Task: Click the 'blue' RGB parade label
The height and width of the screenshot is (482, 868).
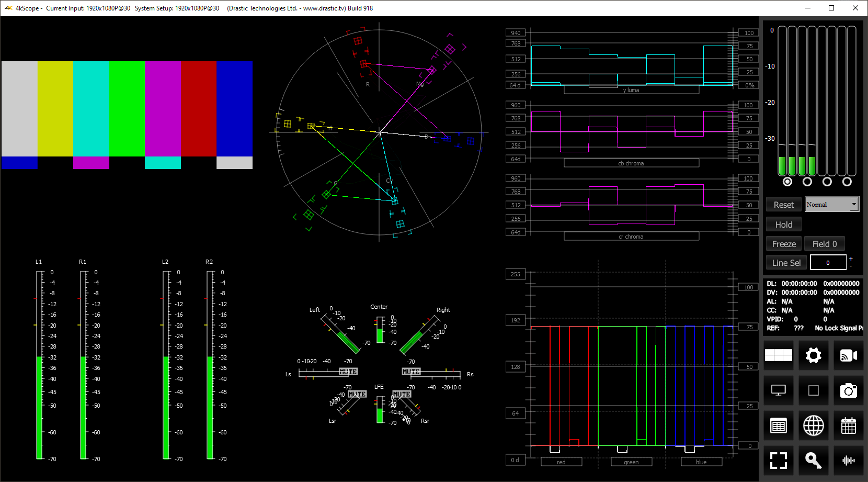Action: pos(701,462)
